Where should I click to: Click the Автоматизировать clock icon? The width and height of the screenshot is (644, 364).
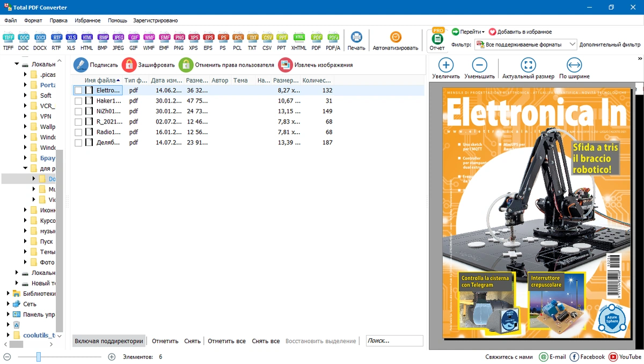(x=396, y=37)
